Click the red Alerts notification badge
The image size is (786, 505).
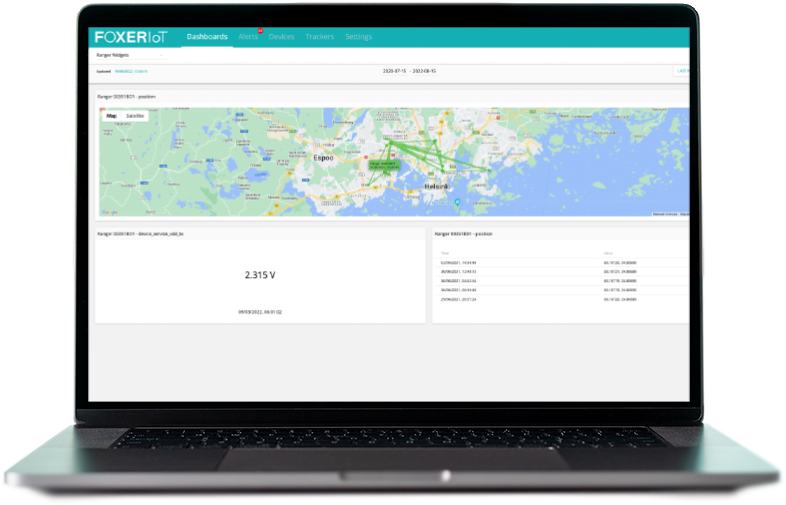point(260,31)
